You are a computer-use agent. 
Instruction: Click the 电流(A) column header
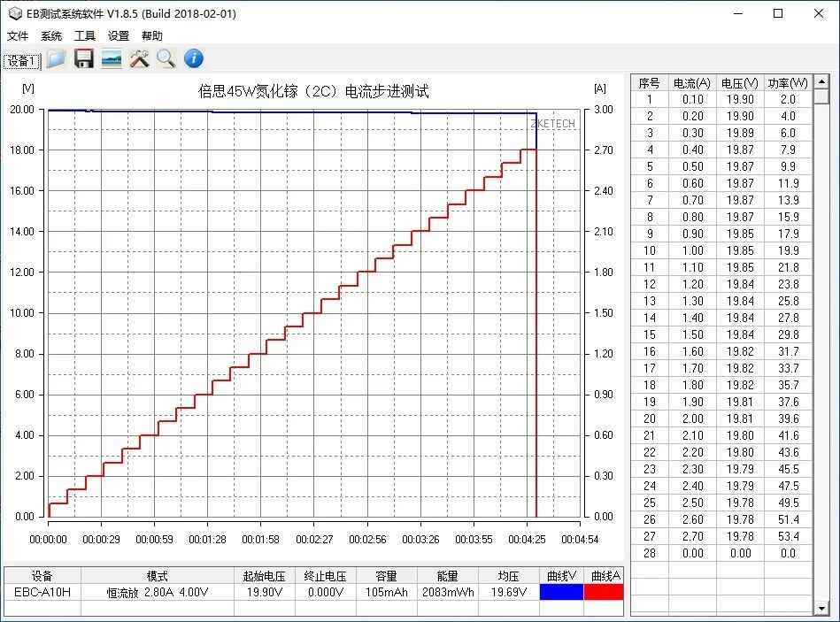pos(692,83)
